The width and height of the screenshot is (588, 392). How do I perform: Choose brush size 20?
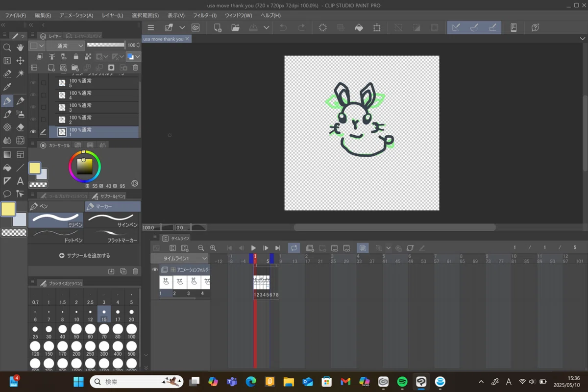131,315
